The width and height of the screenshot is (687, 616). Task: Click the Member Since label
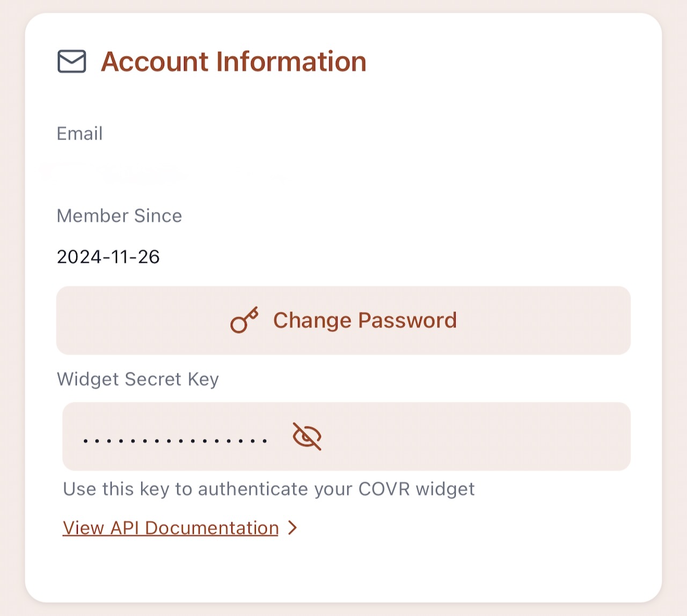[119, 216]
